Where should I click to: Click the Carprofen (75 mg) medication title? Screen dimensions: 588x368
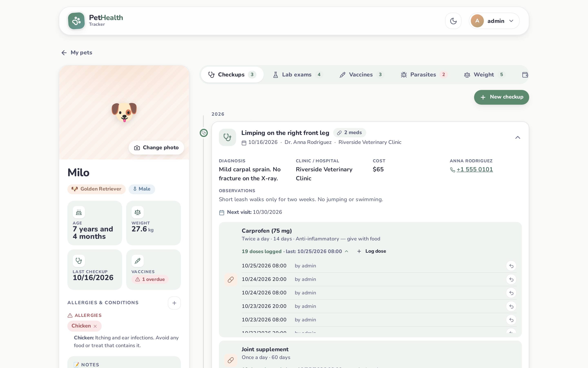click(x=267, y=231)
